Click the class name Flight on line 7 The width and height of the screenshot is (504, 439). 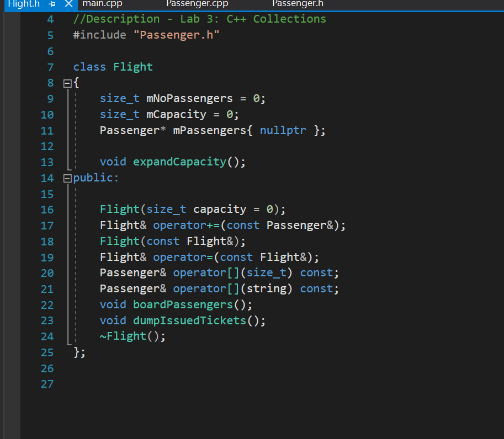pyautogui.click(x=132, y=67)
